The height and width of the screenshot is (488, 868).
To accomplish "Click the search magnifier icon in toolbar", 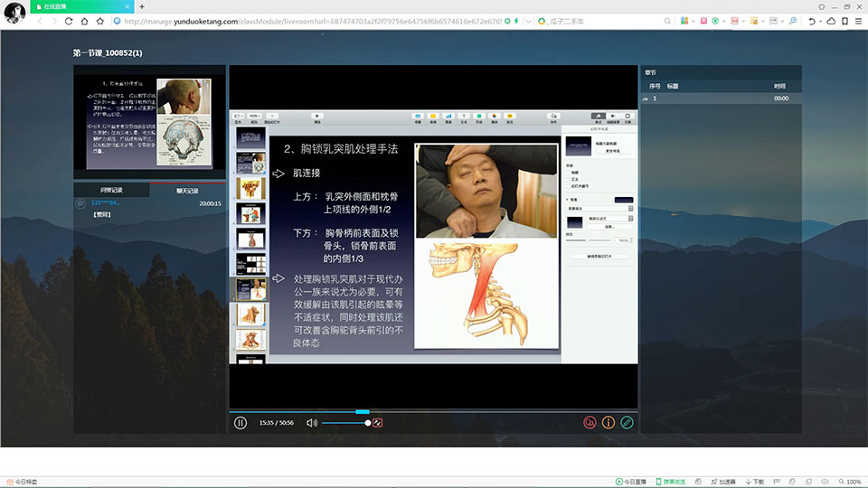I will pyautogui.click(x=667, y=21).
